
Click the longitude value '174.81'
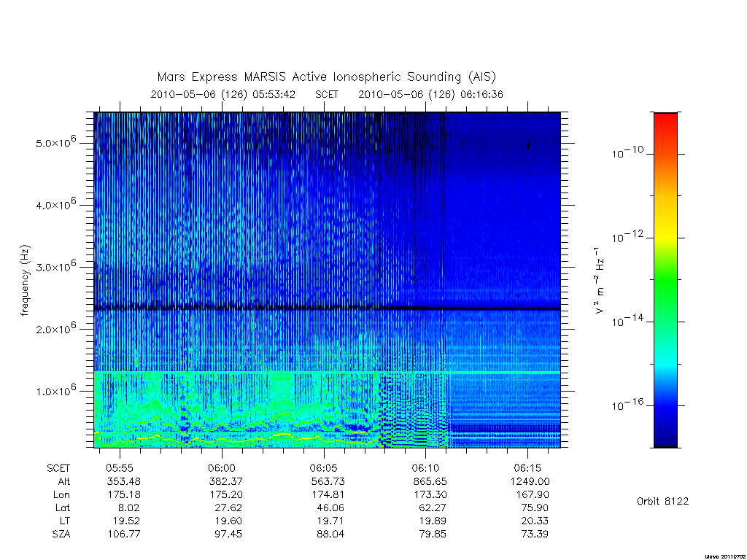click(328, 495)
